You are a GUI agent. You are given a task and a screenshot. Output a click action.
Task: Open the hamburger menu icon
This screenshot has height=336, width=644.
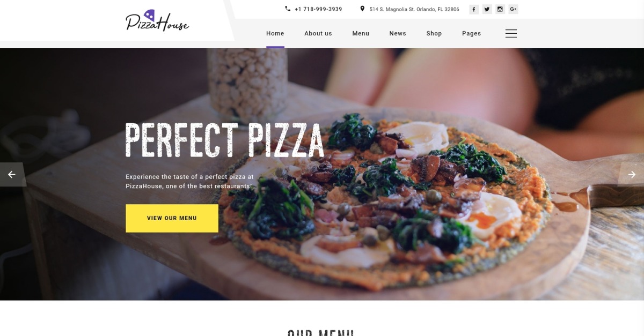click(511, 33)
